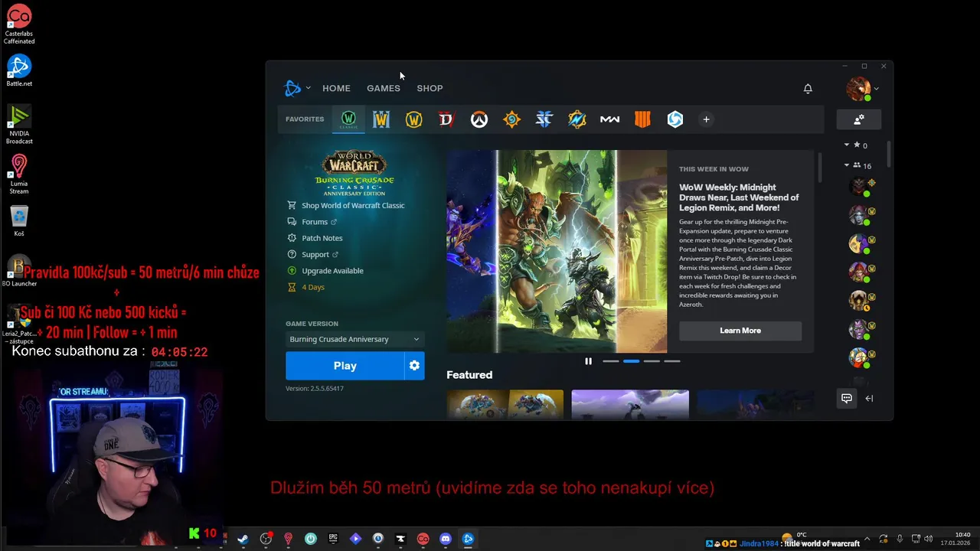Open the Lumia Stream desktop shortcut
Viewport: 980px width, 551px height.
(x=19, y=174)
